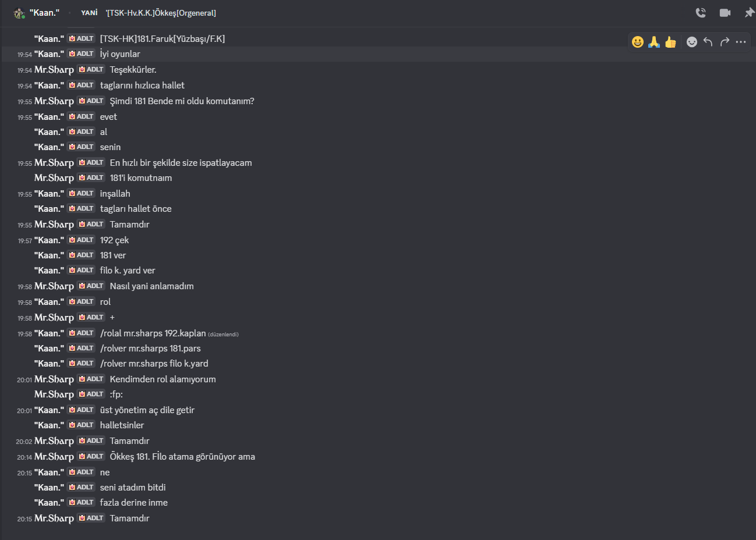Image resolution: width=756 pixels, height=540 pixels.
Task: Select the message fazla derine inme
Action: click(x=134, y=503)
